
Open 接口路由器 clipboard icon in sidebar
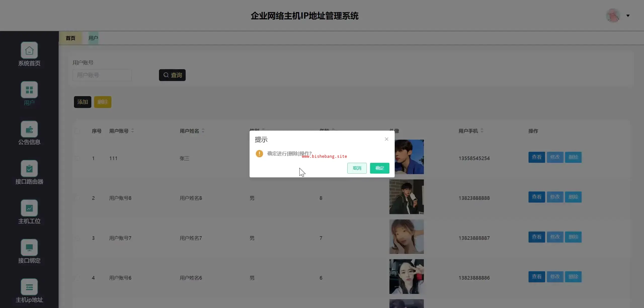pos(29,169)
